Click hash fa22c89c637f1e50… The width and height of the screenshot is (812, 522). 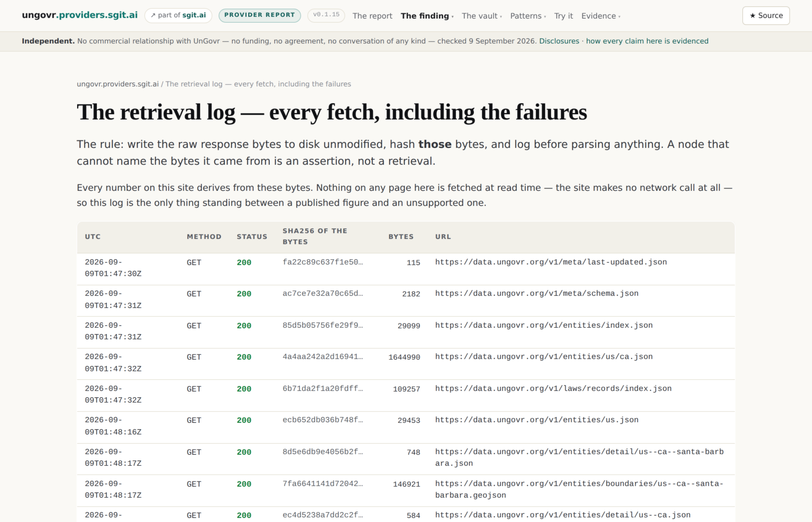click(323, 262)
